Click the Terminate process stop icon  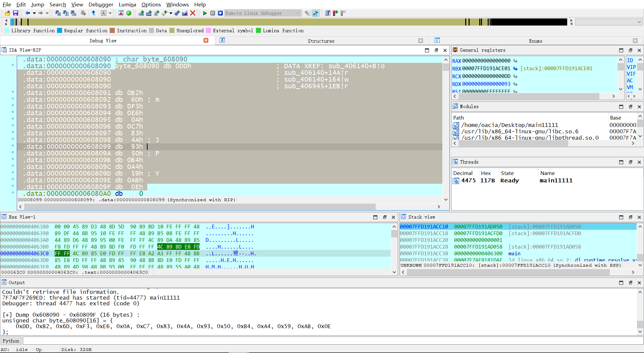pos(220,13)
